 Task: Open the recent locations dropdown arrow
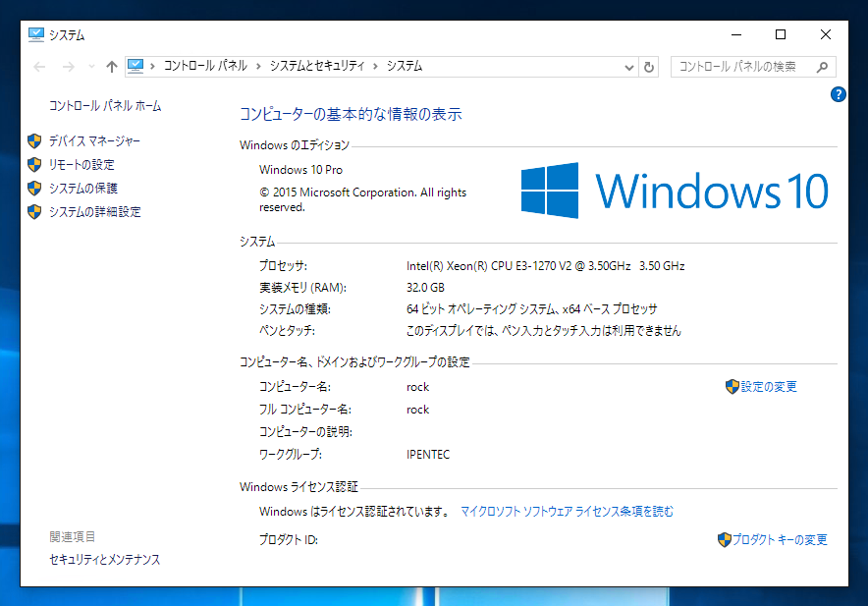click(x=91, y=67)
